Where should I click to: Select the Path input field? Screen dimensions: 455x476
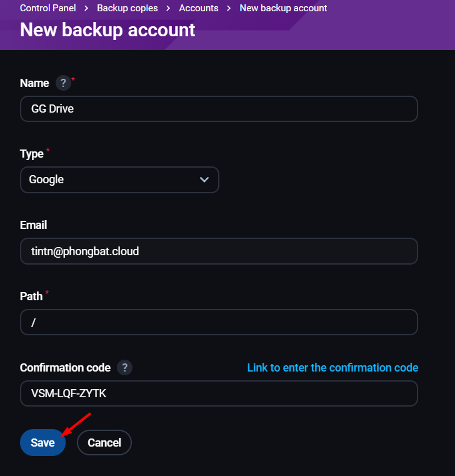[x=219, y=322]
